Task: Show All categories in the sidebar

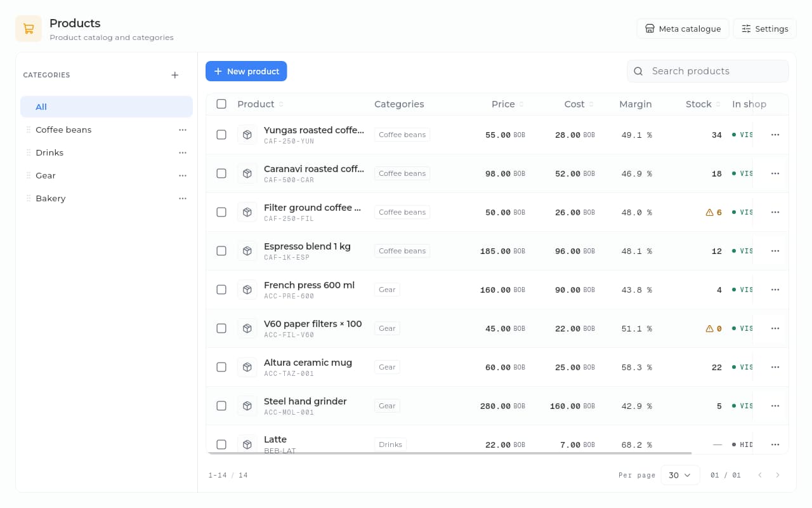Action: pyautogui.click(x=107, y=107)
